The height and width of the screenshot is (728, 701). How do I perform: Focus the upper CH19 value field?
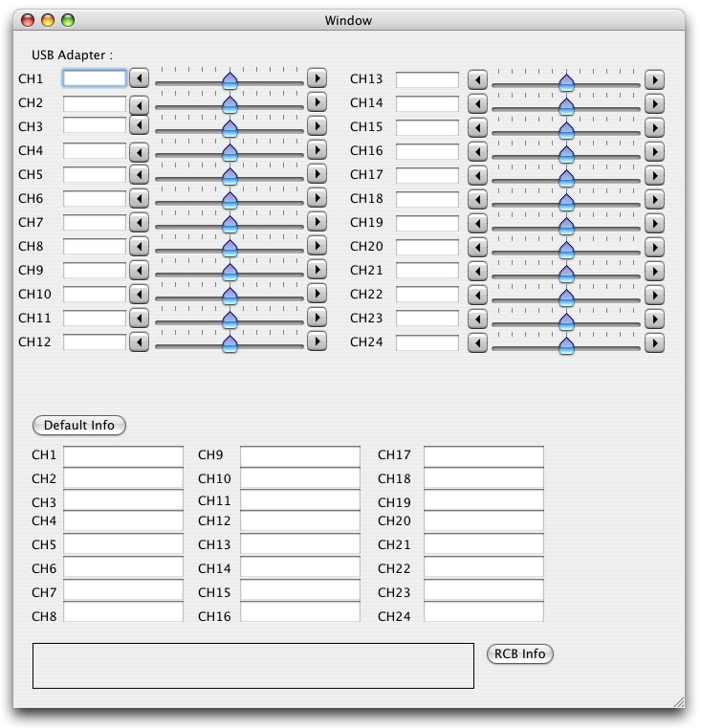[x=427, y=223]
